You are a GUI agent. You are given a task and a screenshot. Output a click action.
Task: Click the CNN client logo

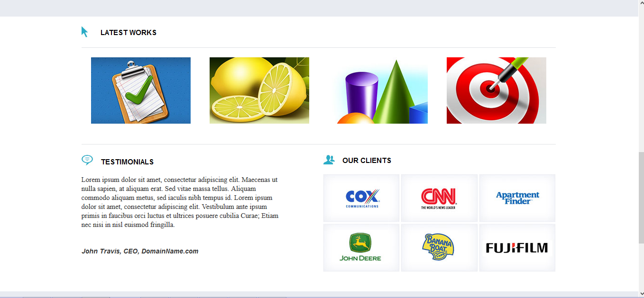[439, 198]
